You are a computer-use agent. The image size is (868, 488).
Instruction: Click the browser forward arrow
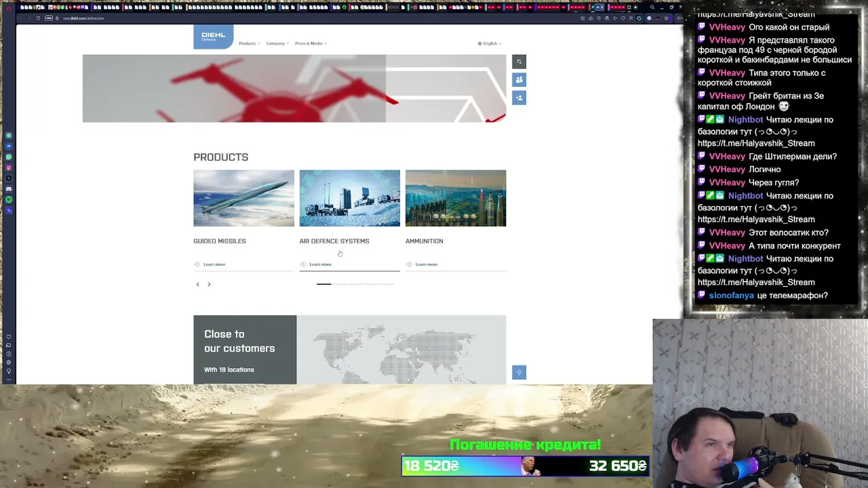tap(28, 18)
